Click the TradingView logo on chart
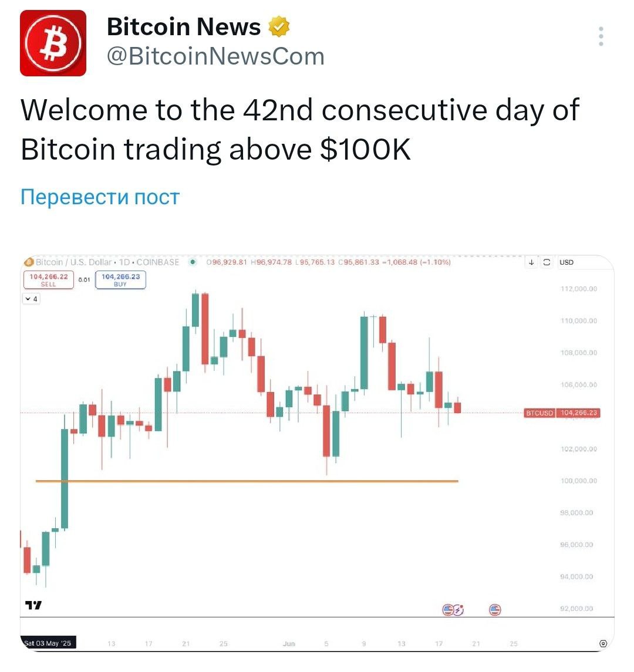 (x=33, y=605)
